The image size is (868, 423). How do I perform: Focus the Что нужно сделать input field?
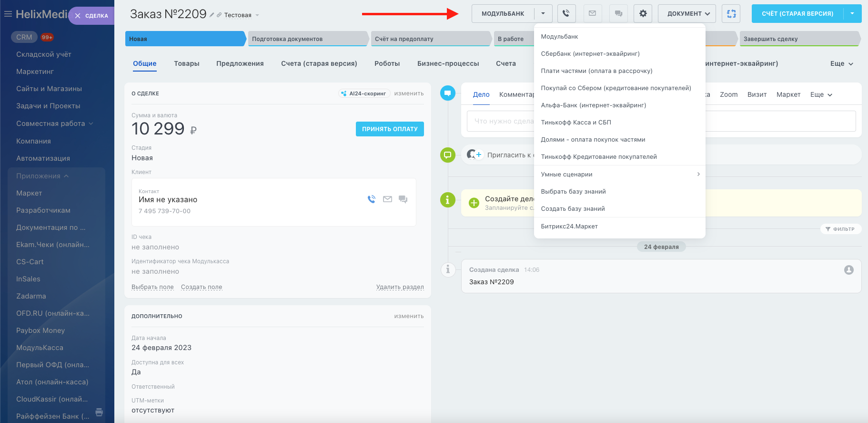(x=661, y=121)
